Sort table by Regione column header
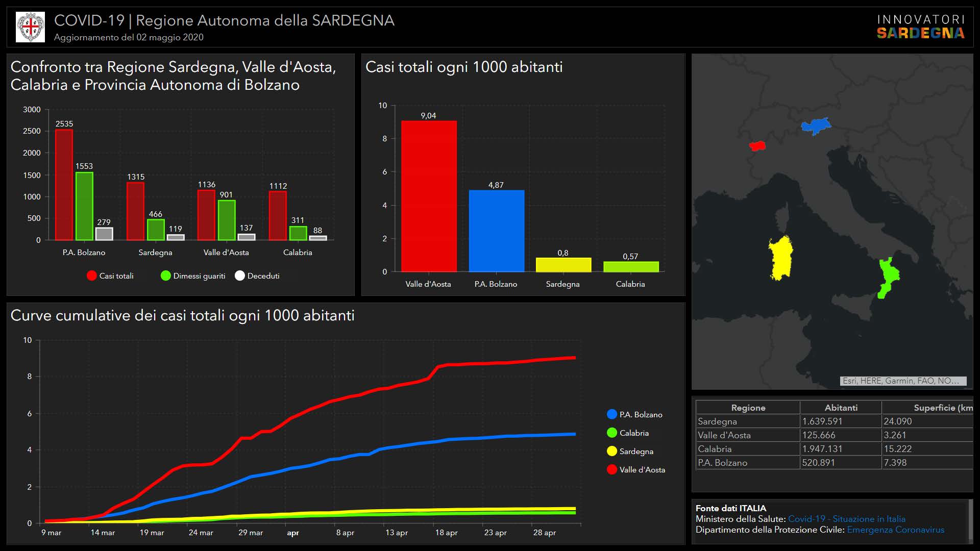This screenshot has width=980, height=551. coord(748,408)
